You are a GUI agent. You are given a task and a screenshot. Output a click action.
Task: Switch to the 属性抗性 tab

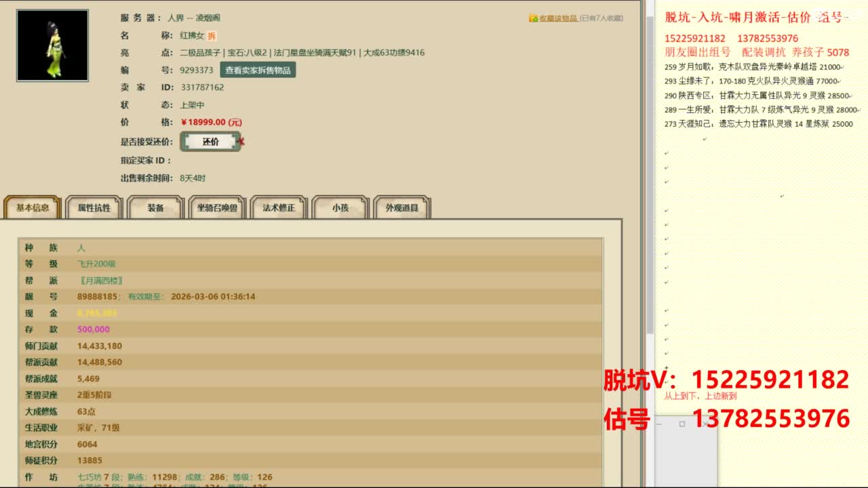click(x=94, y=208)
